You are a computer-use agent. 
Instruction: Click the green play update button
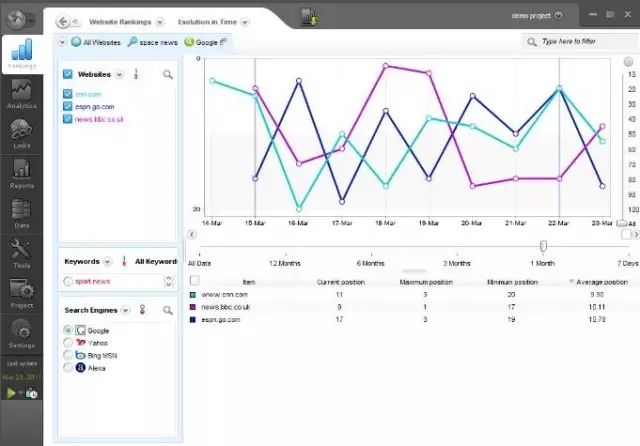click(x=11, y=393)
